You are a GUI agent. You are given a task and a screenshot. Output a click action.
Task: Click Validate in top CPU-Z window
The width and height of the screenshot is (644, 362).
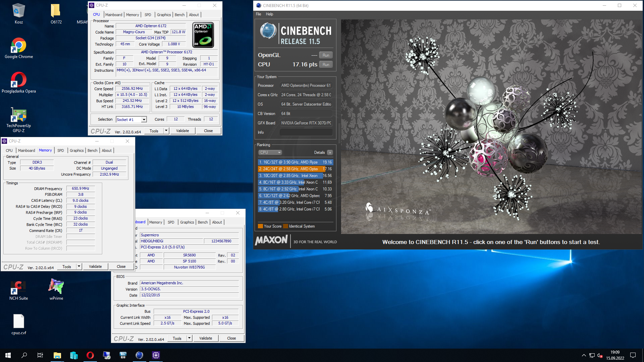182,131
